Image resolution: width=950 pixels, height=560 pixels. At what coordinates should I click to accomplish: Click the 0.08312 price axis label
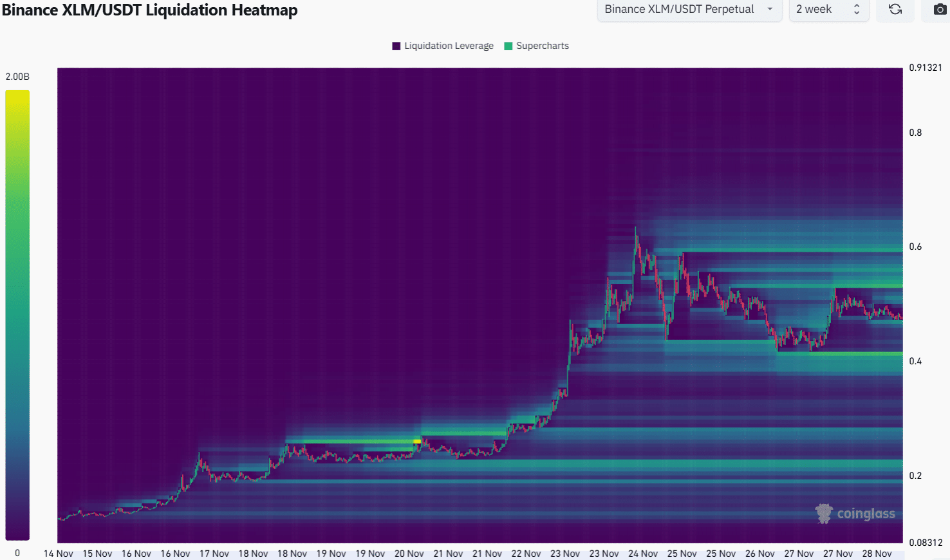click(x=926, y=543)
